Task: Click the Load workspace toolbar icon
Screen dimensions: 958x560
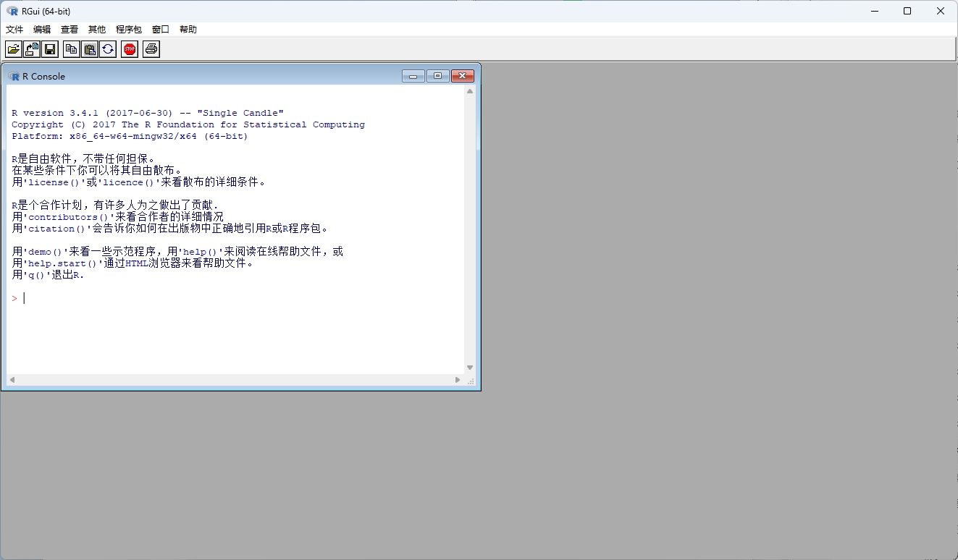Action: (32, 49)
